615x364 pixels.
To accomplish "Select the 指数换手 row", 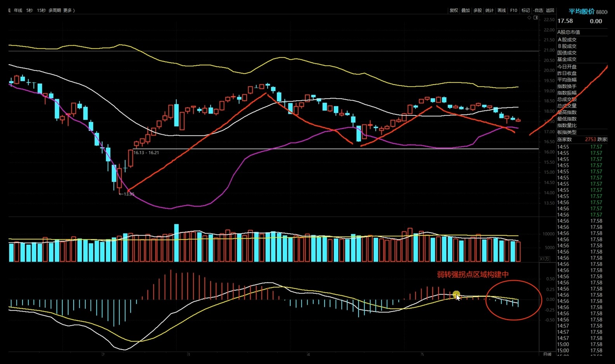I will [x=567, y=87].
